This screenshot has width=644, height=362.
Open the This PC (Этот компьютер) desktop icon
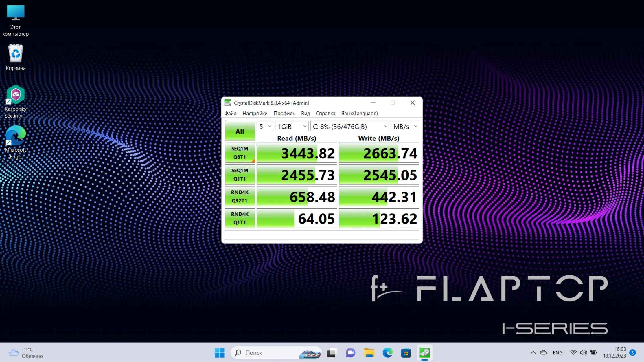[16, 20]
